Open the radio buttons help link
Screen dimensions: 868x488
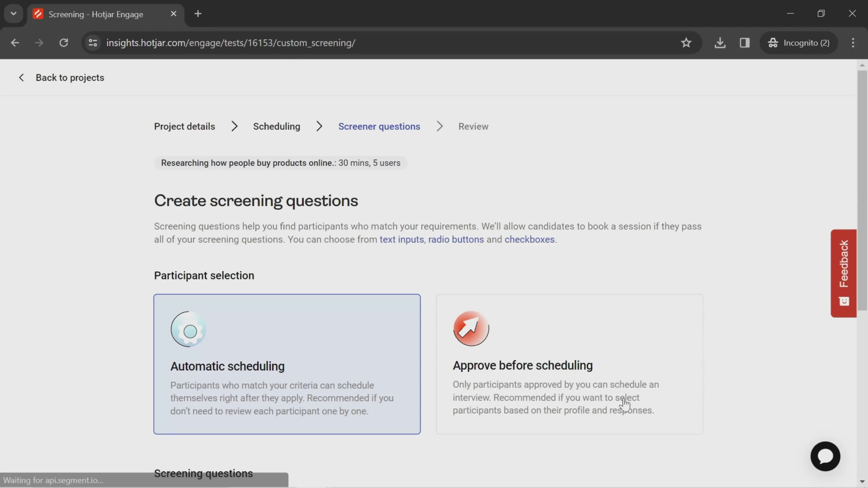click(x=456, y=239)
